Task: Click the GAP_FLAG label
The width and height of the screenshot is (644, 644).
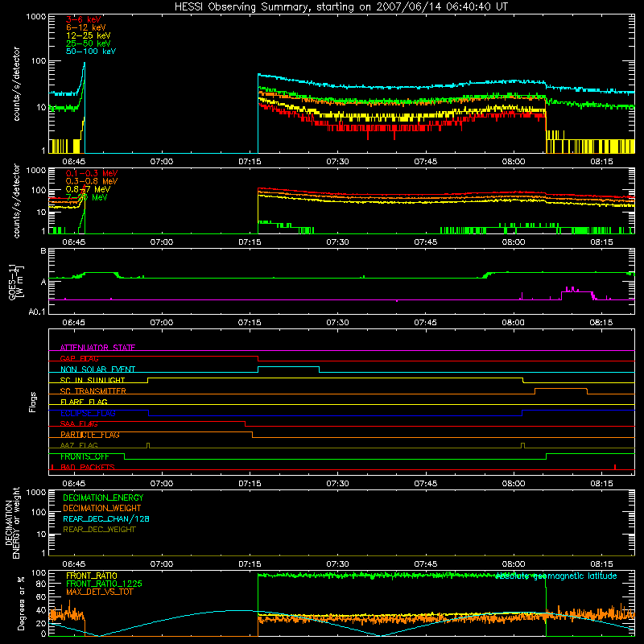Action: tap(79, 358)
